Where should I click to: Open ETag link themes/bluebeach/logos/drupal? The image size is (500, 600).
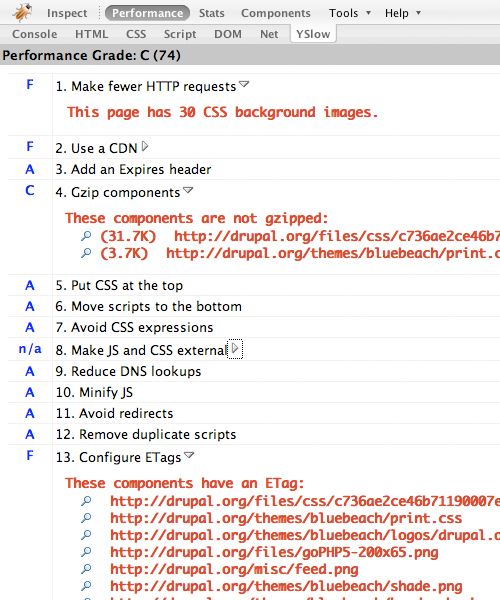[x=305, y=535]
